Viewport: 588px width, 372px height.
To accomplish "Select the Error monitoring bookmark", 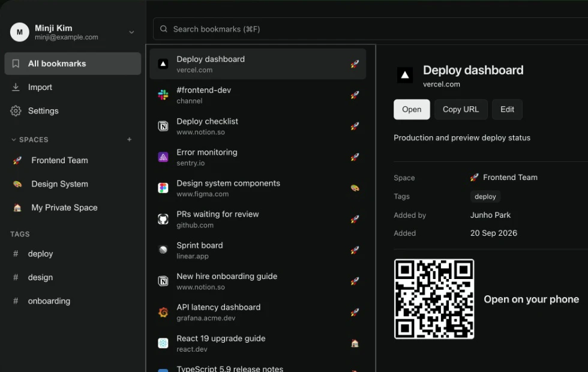I will 257,157.
